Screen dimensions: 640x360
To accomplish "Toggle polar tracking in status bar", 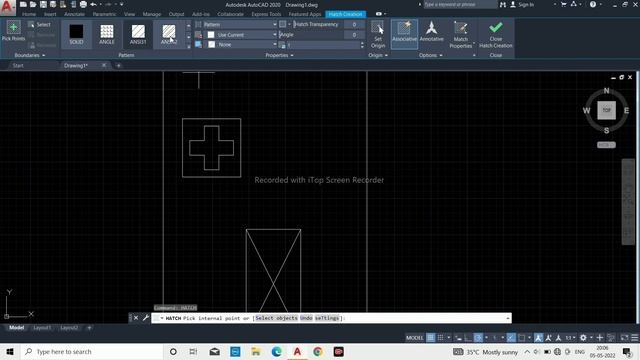I will 478,338.
